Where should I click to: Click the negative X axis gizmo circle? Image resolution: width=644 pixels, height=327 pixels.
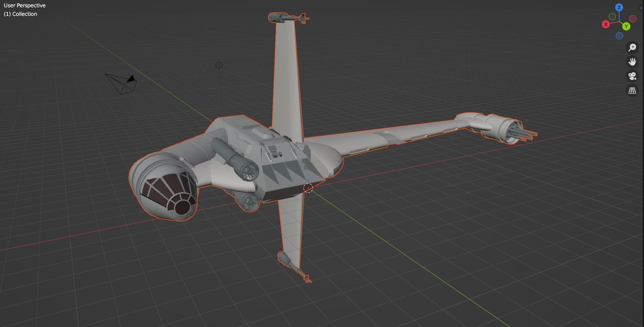633,19
